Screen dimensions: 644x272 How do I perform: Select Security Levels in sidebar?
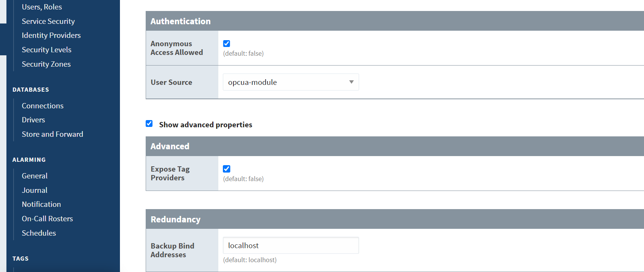pos(47,50)
